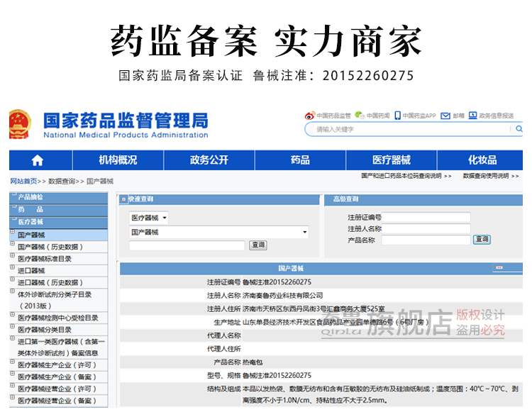Open the Weibo 中国药品监管 icon
The image size is (532, 417).
click(x=309, y=116)
